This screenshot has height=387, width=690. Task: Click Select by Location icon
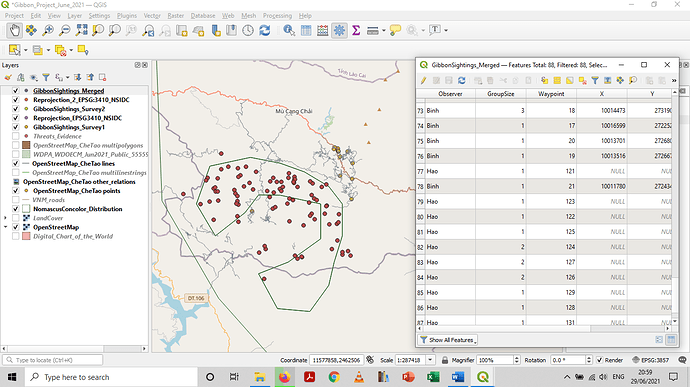(x=83, y=50)
